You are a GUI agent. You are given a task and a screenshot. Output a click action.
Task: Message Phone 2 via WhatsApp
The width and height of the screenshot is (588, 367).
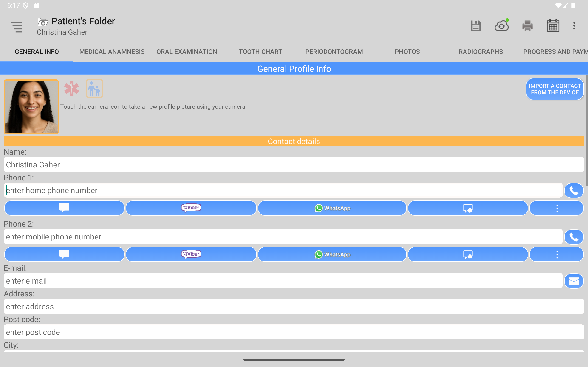pyautogui.click(x=332, y=254)
